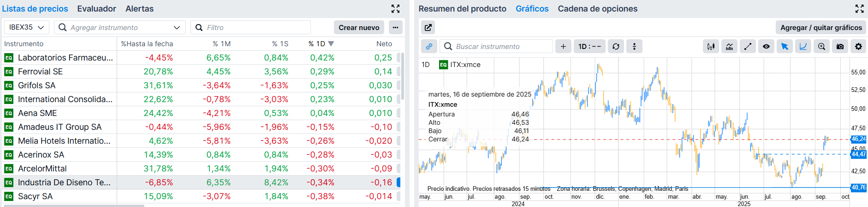Screen dimensions: 868x207
Task: Open the Alertas tab
Action: coord(140,9)
